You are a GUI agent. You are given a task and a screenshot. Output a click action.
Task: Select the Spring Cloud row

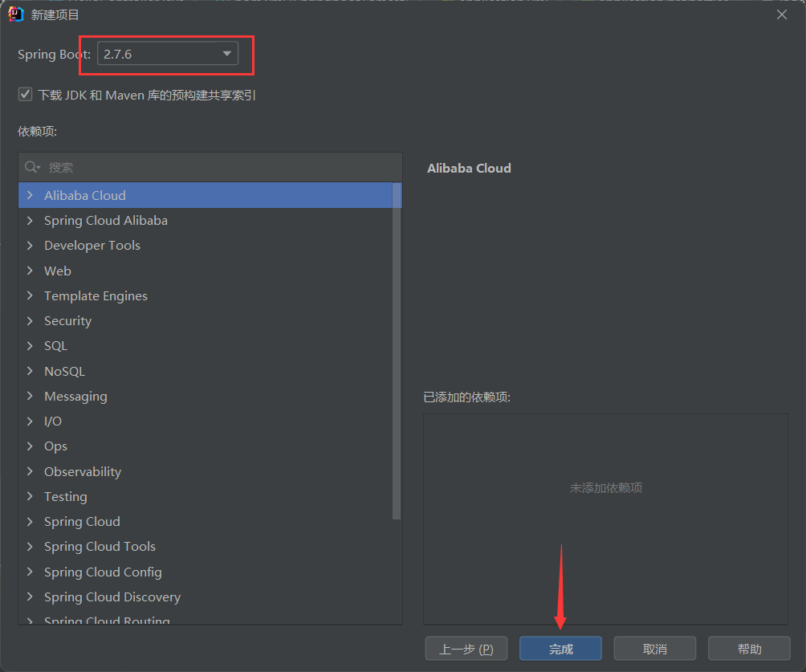pyautogui.click(x=206, y=521)
